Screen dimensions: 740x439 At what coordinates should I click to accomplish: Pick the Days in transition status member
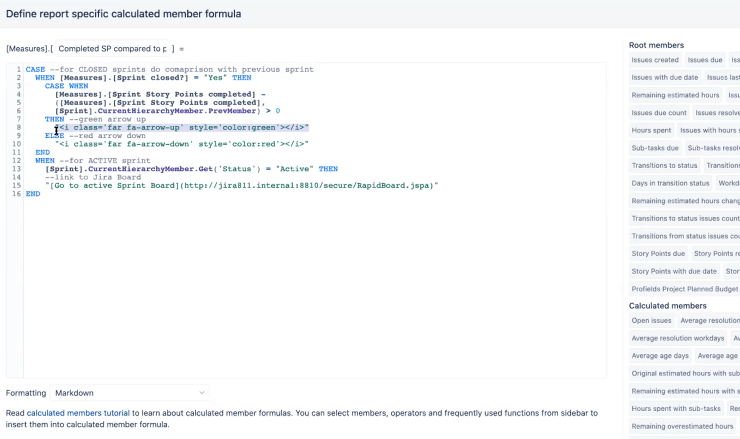[670, 183]
